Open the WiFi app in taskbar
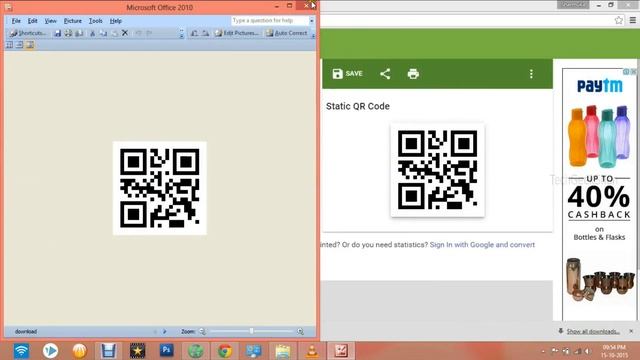This screenshot has width=640, height=360. click(x=21, y=351)
